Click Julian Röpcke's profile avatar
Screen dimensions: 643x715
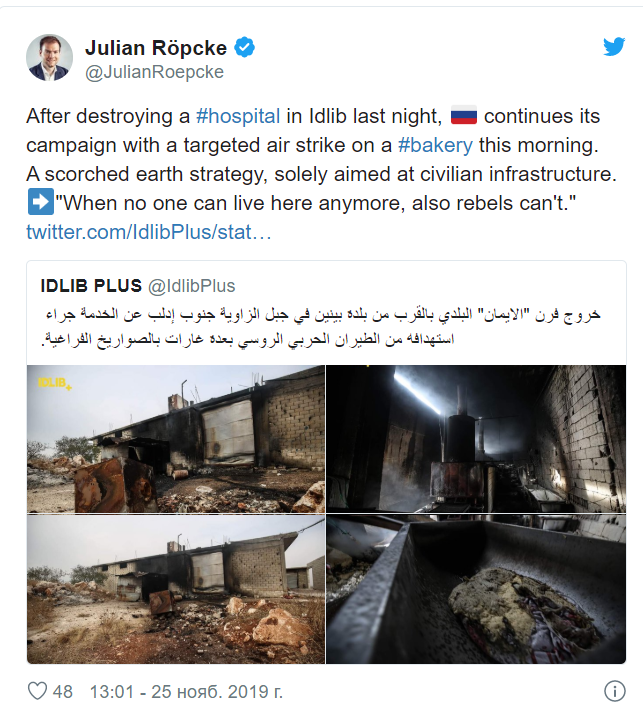[x=49, y=57]
